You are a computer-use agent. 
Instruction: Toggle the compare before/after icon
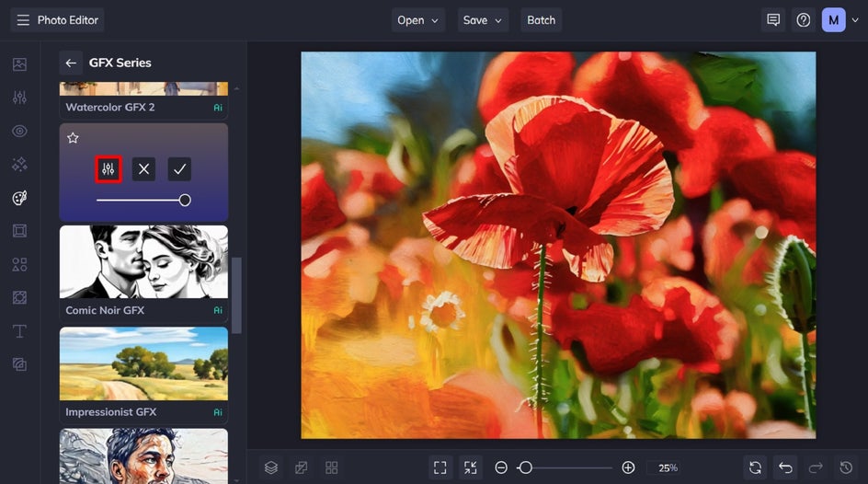coord(302,468)
